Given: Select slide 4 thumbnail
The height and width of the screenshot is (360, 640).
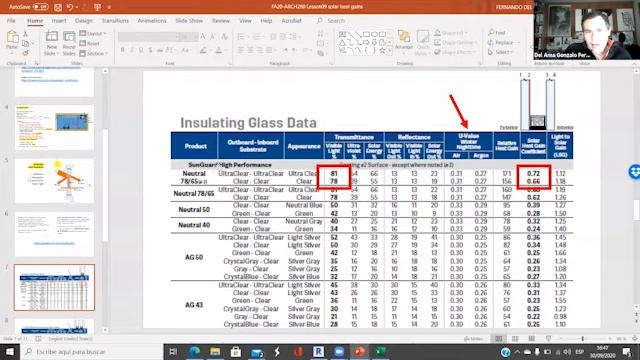Looking at the screenshot, I should pos(54,127).
